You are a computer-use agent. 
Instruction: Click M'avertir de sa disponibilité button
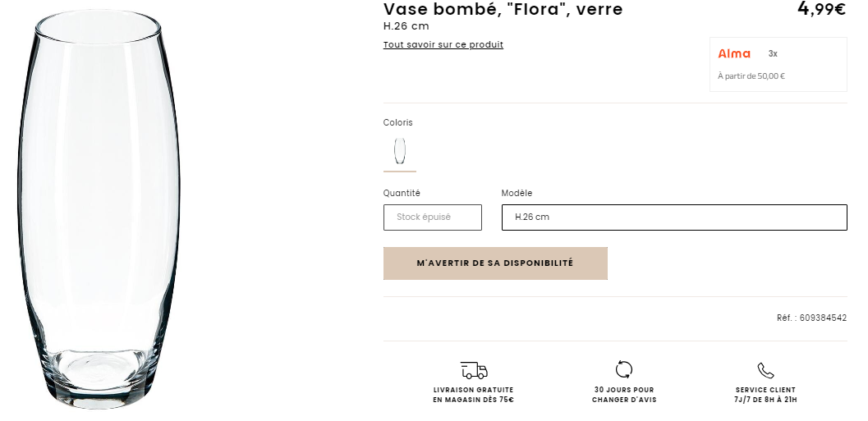(495, 263)
